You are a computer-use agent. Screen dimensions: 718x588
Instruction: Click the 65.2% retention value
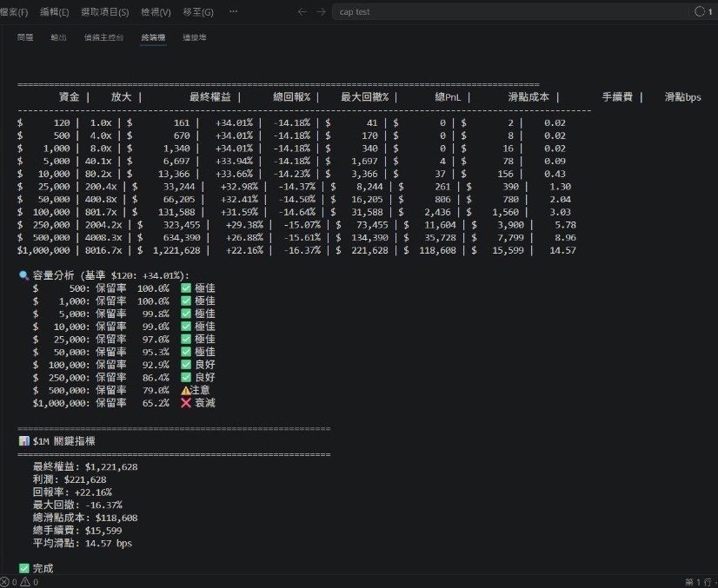(x=156, y=403)
